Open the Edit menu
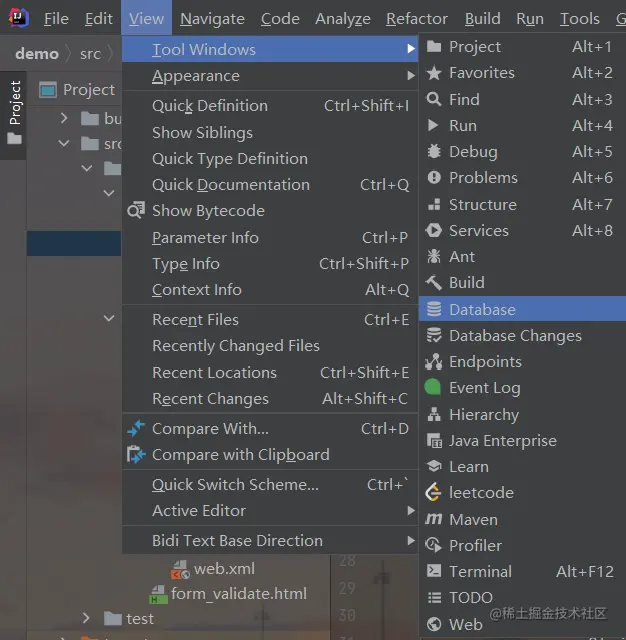626x640 pixels. point(99,19)
